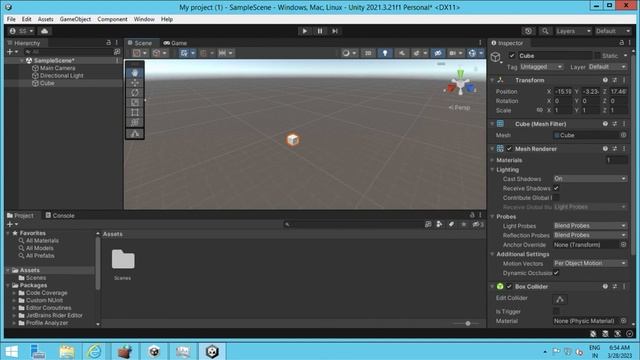Select All Materials in Favorites
The height and width of the screenshot is (360, 640).
[42, 241]
